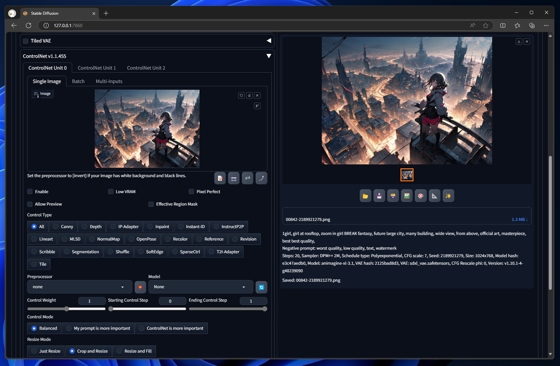Open the ControlNet Model dropdown
The image size is (560, 366).
click(200, 287)
